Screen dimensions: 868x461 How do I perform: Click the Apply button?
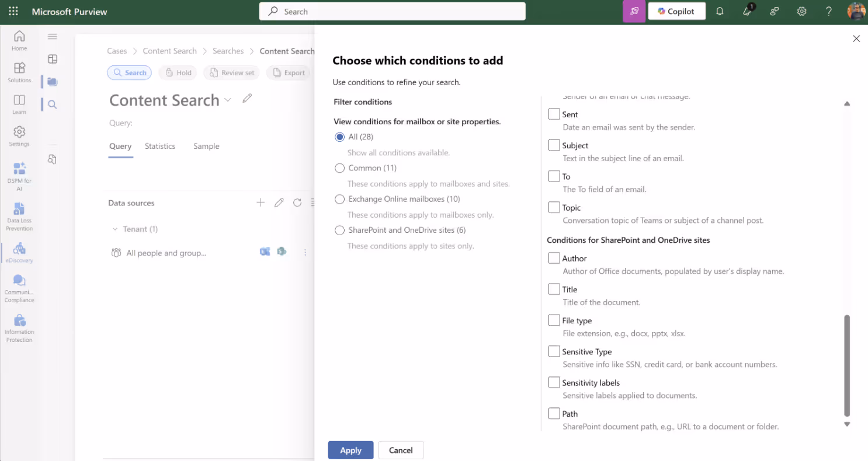tap(350, 450)
